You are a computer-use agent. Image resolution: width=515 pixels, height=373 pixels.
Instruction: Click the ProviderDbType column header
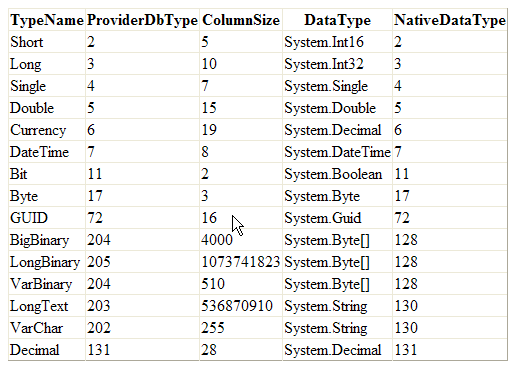(142, 20)
